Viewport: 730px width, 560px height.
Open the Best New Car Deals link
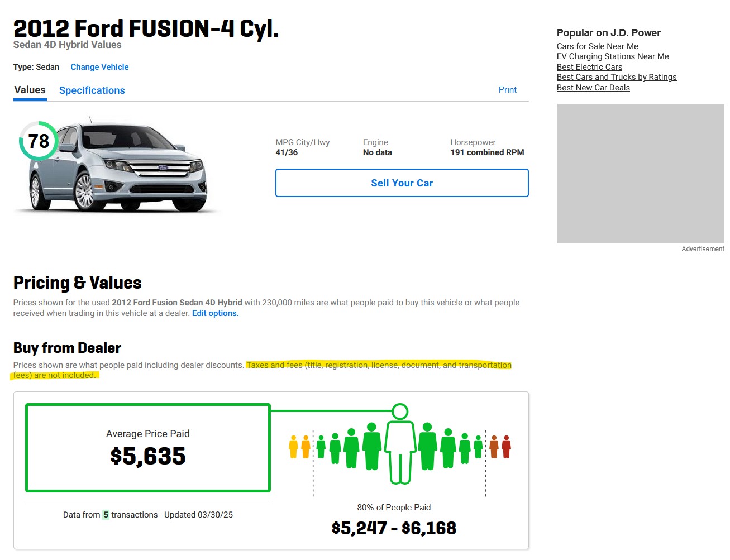[593, 88]
